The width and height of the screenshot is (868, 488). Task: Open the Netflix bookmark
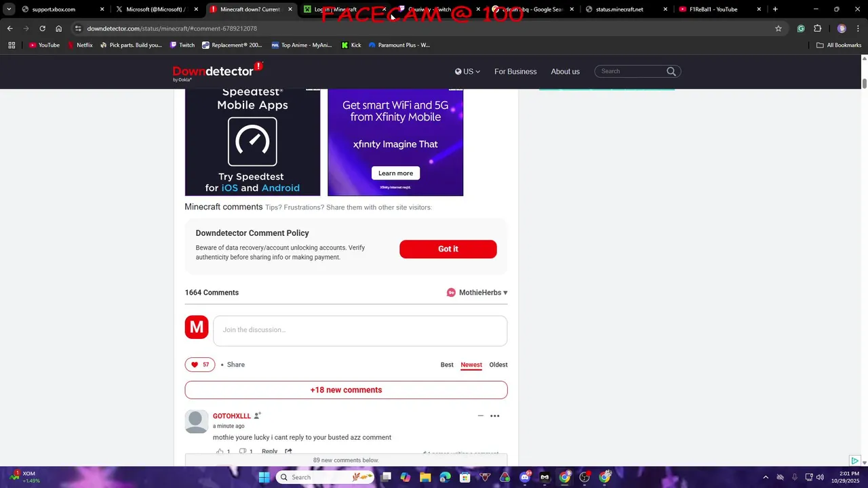pyautogui.click(x=80, y=45)
